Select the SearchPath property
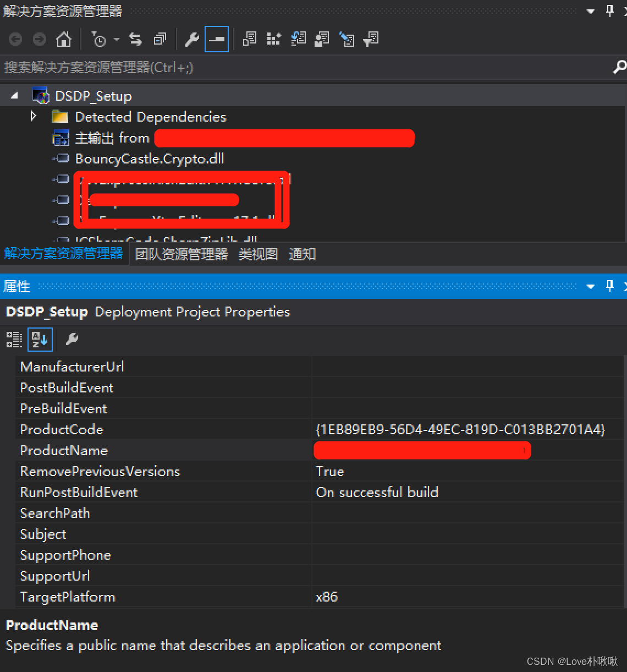The height and width of the screenshot is (672, 627). pyautogui.click(x=55, y=513)
